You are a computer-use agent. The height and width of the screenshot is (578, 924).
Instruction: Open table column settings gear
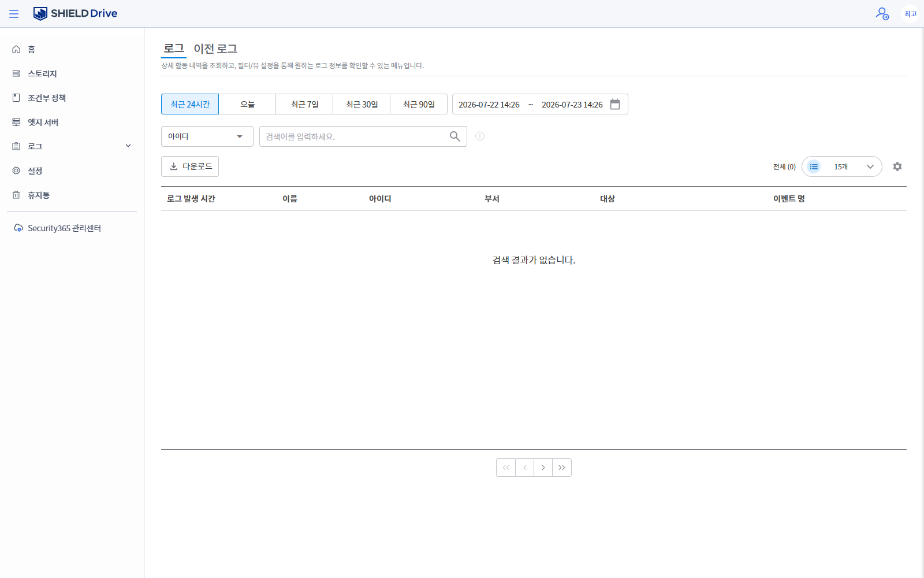click(x=897, y=166)
